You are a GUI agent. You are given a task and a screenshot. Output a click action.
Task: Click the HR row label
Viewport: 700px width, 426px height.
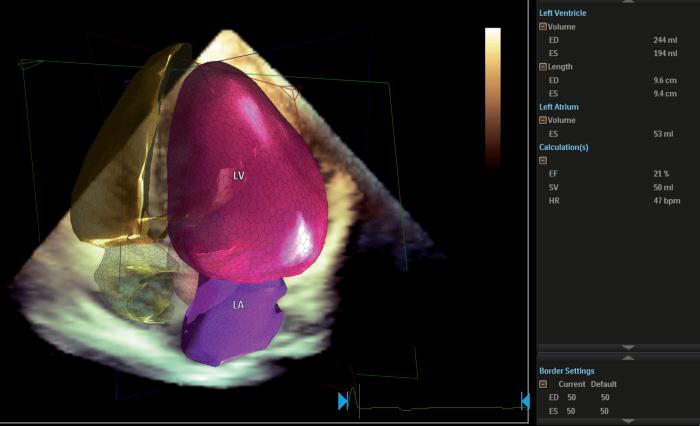[554, 200]
